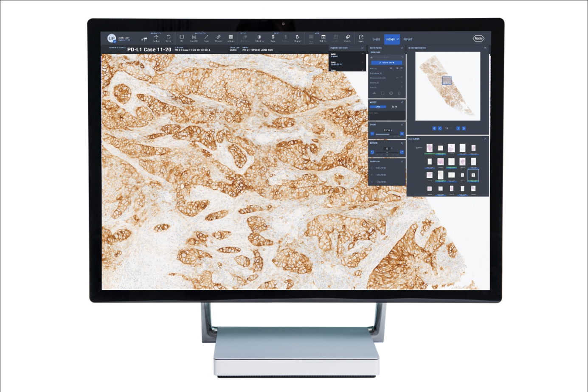
Task: Jump to first slide in navigator
Action: click(434, 128)
